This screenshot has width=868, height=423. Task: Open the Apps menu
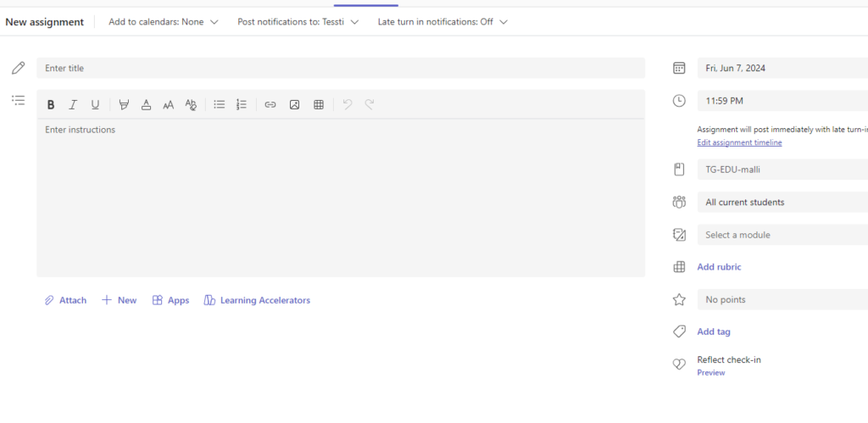point(170,300)
